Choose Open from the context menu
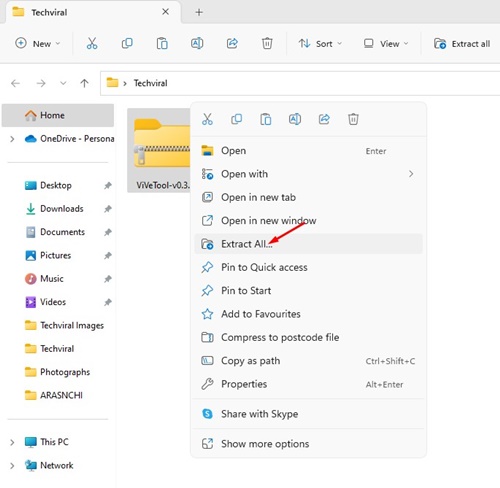Viewport: 500px width, 488px height. coord(308,151)
